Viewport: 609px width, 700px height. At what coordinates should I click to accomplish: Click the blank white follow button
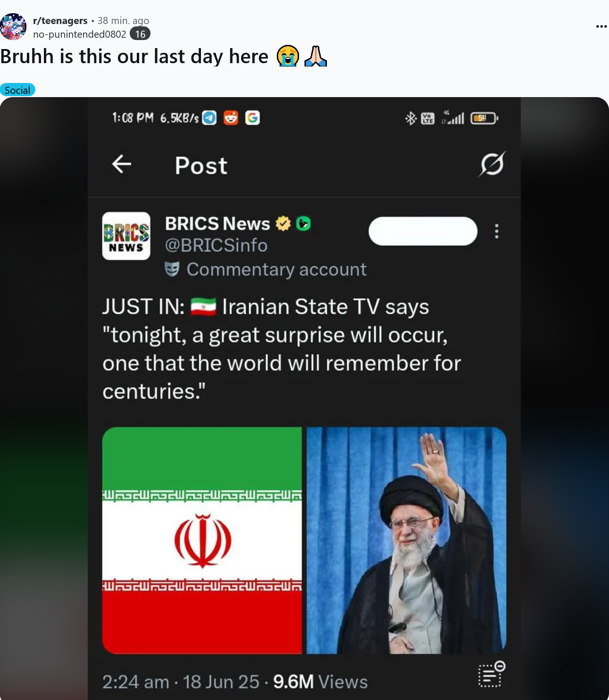[423, 231]
